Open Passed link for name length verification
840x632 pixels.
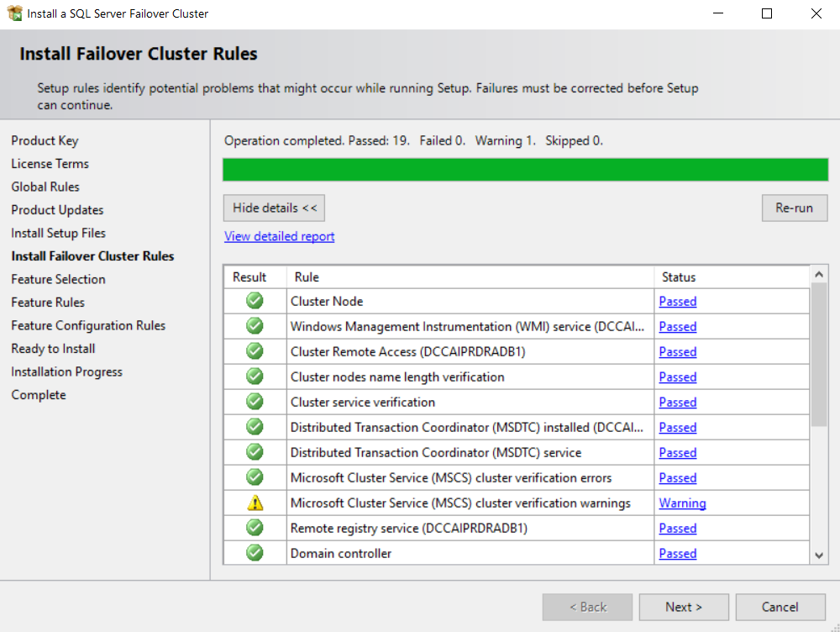click(x=678, y=377)
